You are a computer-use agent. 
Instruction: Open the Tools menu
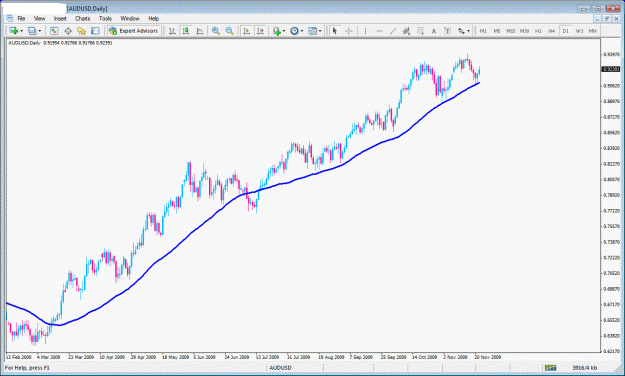(105, 18)
